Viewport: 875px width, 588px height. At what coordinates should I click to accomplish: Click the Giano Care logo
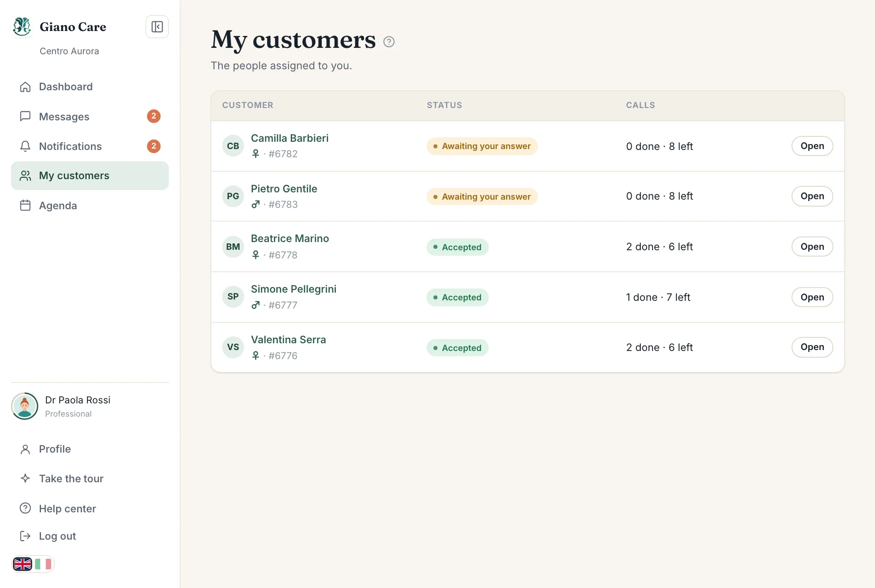click(x=22, y=27)
